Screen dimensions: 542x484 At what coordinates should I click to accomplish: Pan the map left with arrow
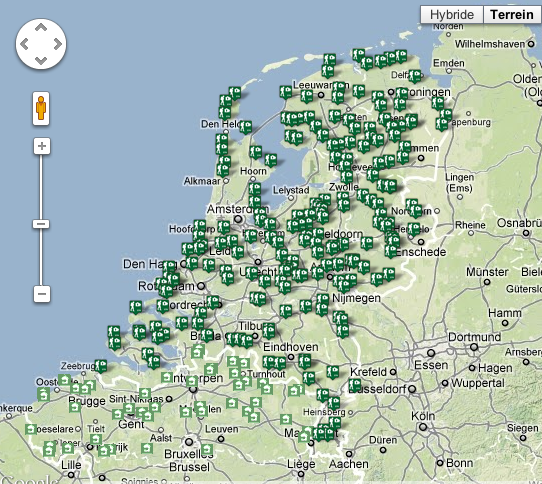click(24, 44)
